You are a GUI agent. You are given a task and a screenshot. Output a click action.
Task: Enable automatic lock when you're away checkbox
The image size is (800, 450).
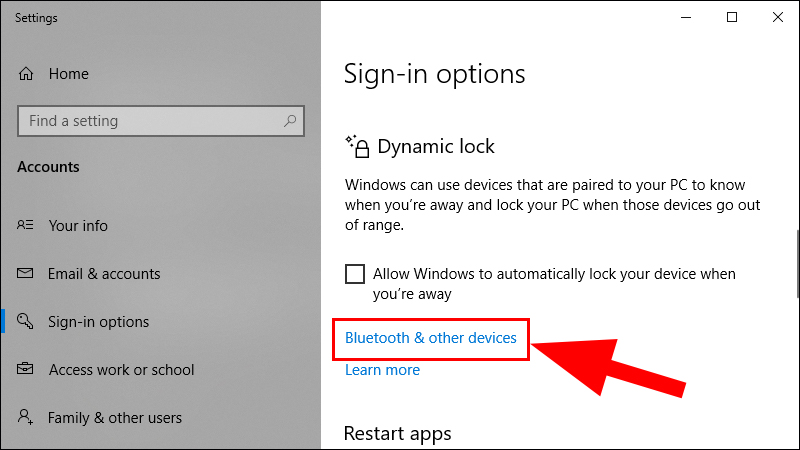(355, 274)
